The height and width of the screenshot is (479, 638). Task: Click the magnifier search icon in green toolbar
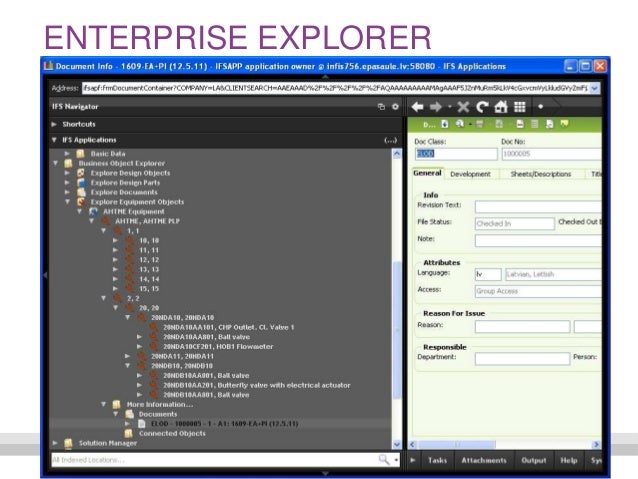coord(460,124)
